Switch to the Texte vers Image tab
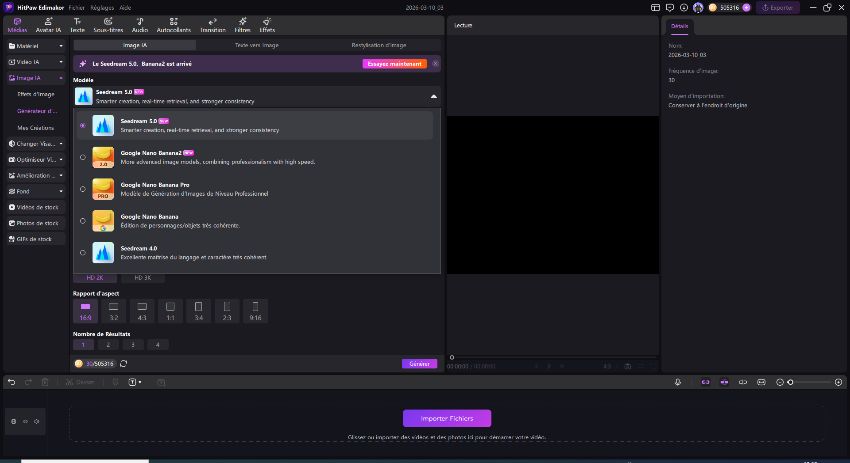 point(257,45)
